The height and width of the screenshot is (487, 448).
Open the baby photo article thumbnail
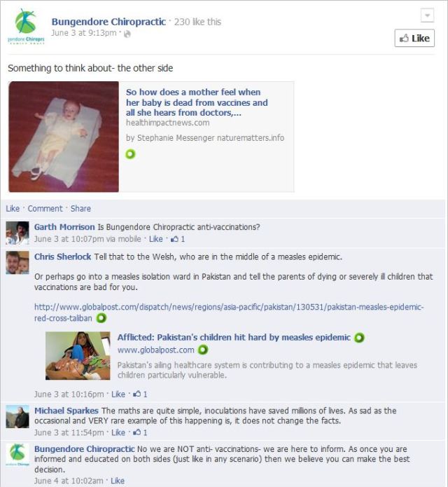64,137
